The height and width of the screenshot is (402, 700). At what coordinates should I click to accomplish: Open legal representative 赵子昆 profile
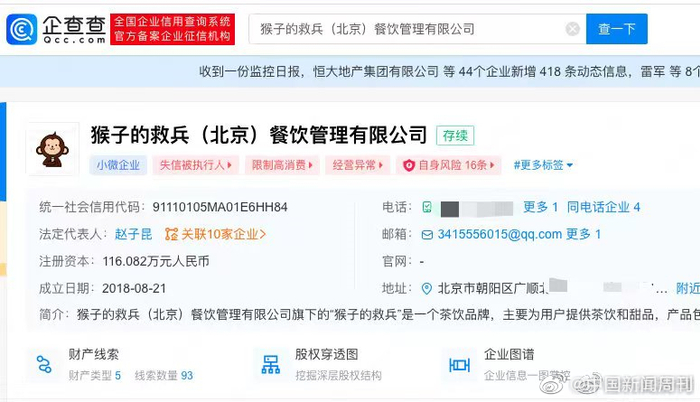click(133, 234)
